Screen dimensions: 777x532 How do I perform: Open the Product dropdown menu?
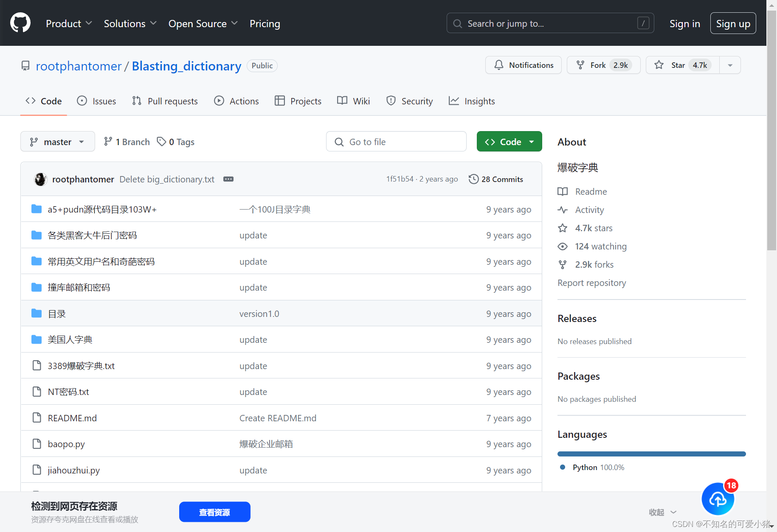click(x=69, y=23)
